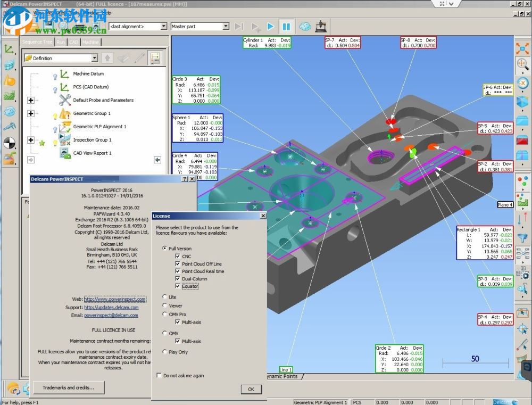Open the surface inspection group tool
Image resolution: width=532 pixels, height=405 pixels.
pyautogui.click(x=9, y=65)
